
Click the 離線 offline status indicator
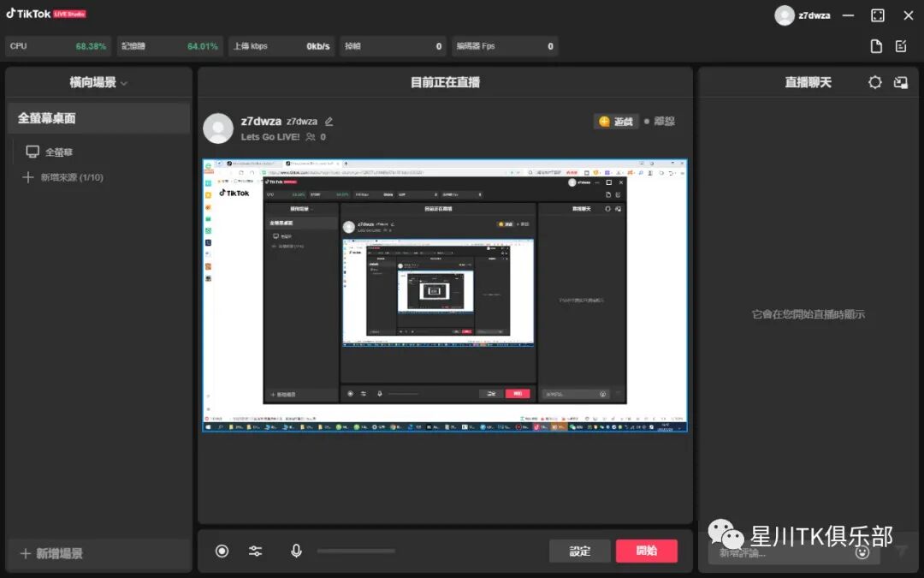click(660, 121)
